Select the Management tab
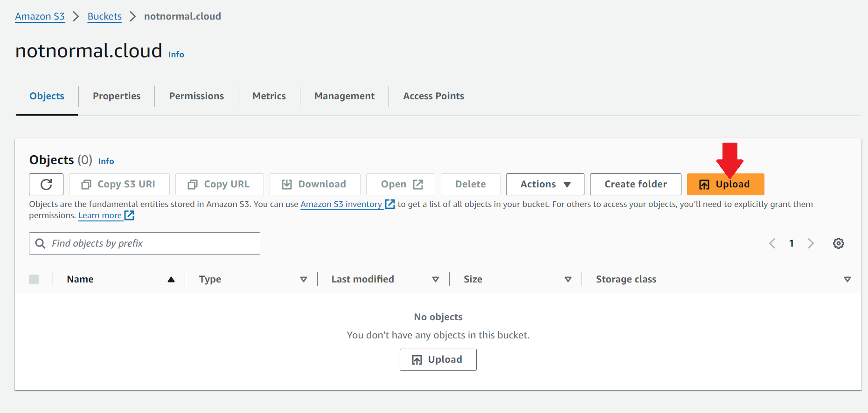Image resolution: width=868 pixels, height=413 pixels. pyautogui.click(x=344, y=96)
